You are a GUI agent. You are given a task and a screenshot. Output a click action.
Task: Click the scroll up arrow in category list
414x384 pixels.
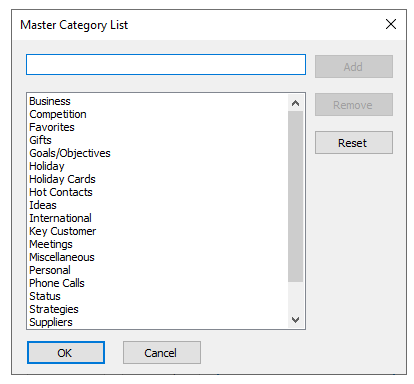click(295, 103)
